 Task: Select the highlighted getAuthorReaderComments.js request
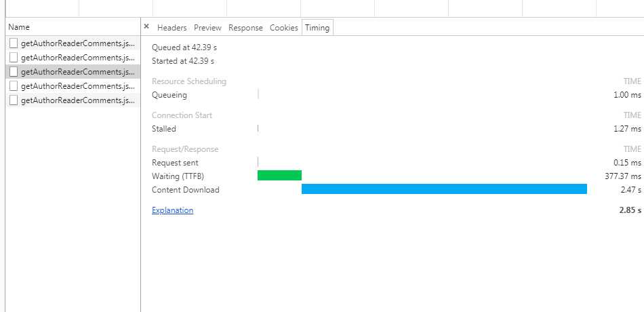click(x=73, y=71)
